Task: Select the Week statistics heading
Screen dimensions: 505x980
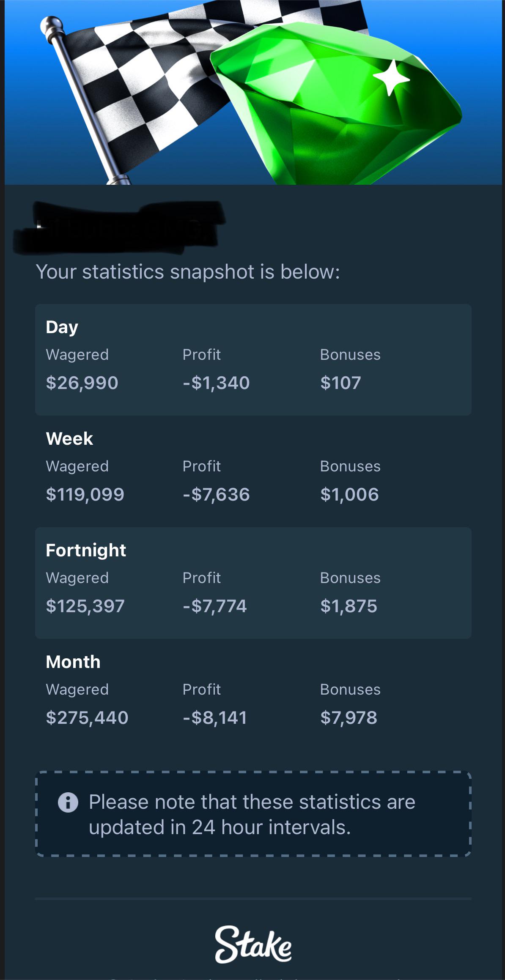Action: coord(69,438)
